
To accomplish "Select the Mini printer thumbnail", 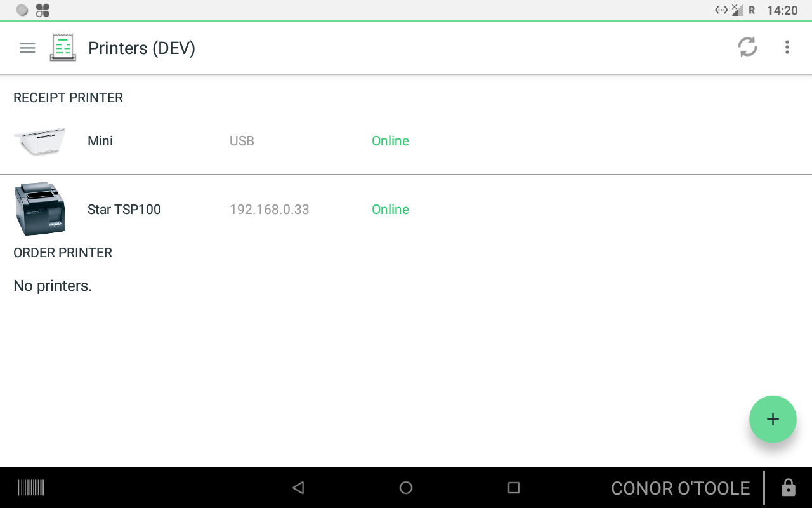I will click(40, 141).
